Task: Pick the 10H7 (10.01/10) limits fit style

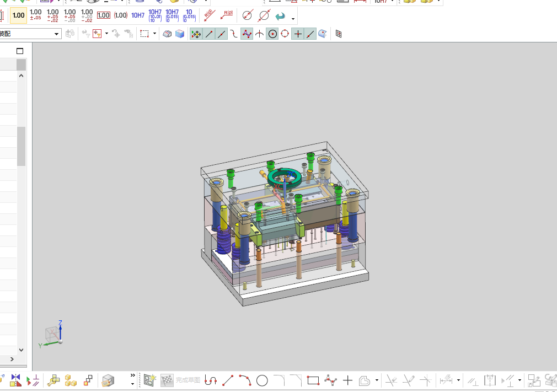Action: 155,15
